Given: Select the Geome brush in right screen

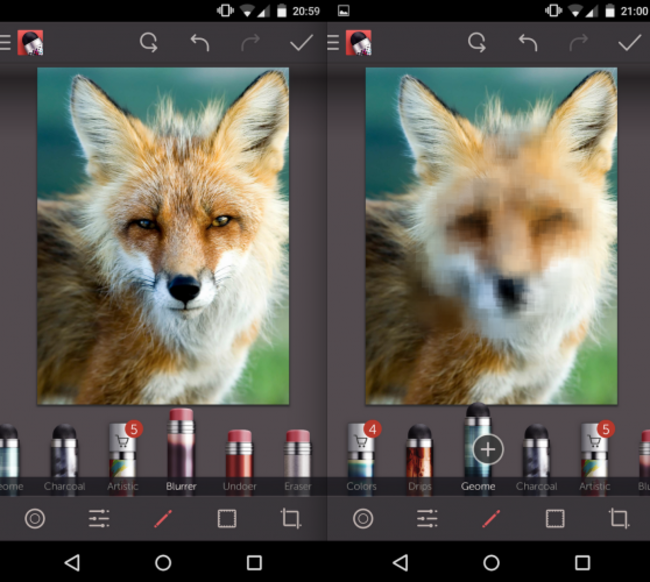Looking at the screenshot, I should 478,448.
